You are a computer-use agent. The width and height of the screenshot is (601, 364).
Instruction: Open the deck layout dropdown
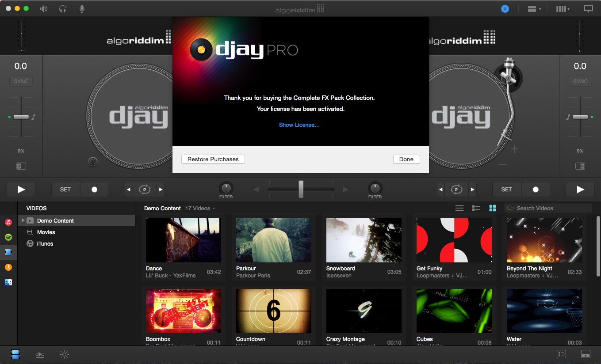pos(534,9)
